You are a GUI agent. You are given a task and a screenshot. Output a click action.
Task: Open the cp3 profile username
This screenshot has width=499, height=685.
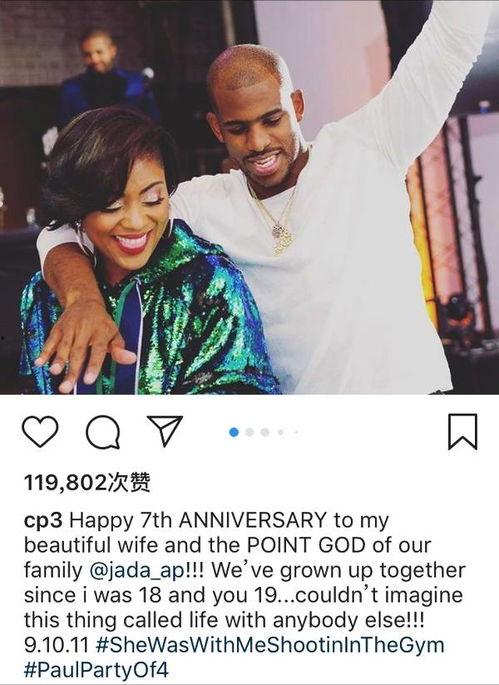[44, 521]
